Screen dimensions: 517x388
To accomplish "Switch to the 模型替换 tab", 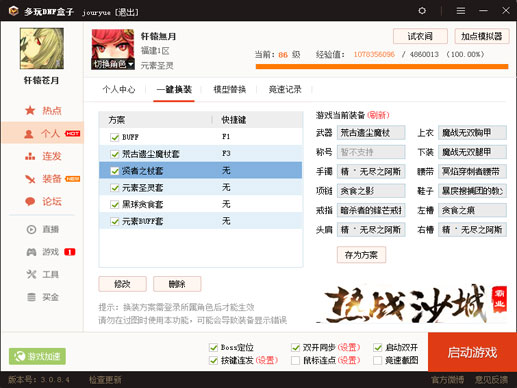I will point(230,89).
